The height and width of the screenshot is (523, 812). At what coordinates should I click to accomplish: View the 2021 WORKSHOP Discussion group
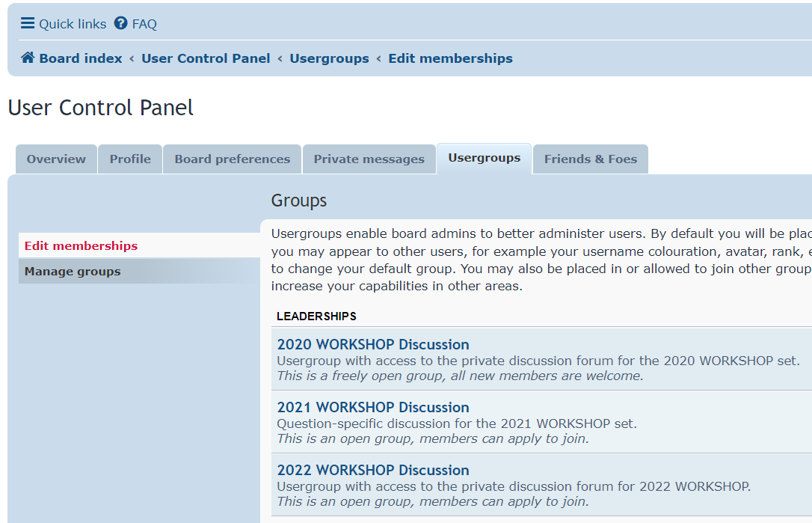coord(373,407)
